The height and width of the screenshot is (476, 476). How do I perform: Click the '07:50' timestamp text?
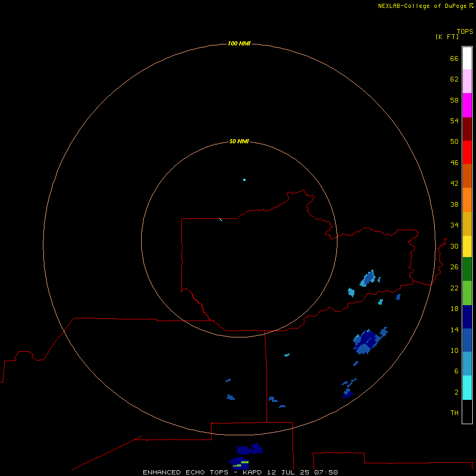tap(326, 472)
